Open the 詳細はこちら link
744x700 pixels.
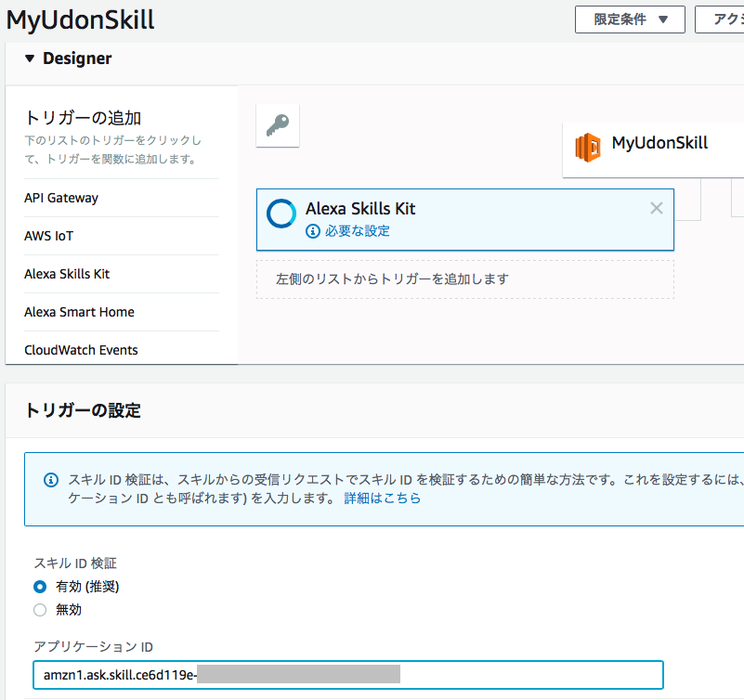(383, 498)
